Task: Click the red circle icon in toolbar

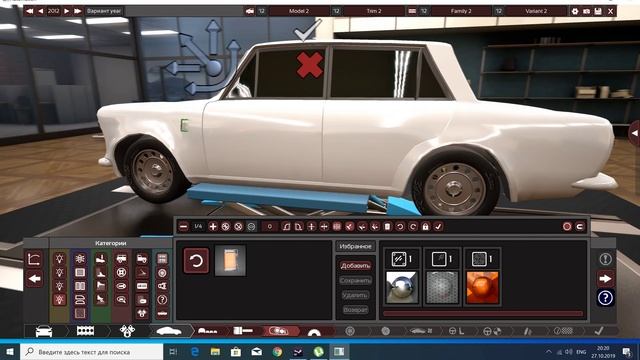Action: click(x=567, y=227)
